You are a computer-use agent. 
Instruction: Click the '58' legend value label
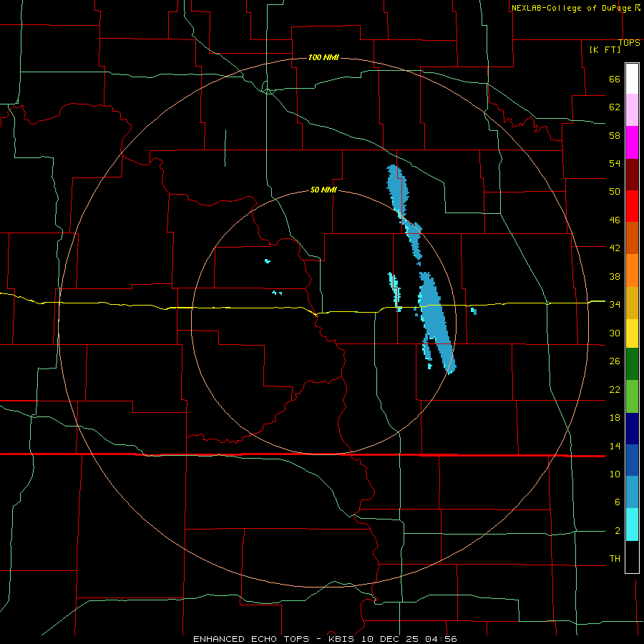615,135
